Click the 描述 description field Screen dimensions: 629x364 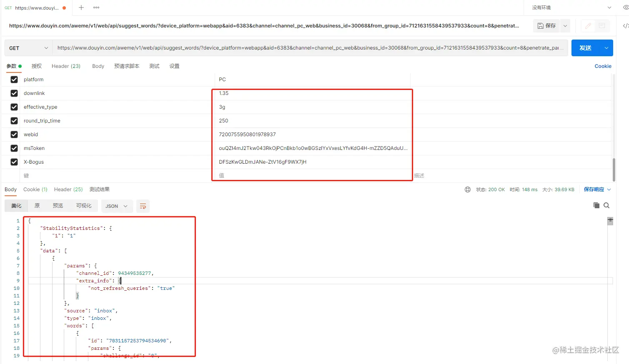(511, 176)
